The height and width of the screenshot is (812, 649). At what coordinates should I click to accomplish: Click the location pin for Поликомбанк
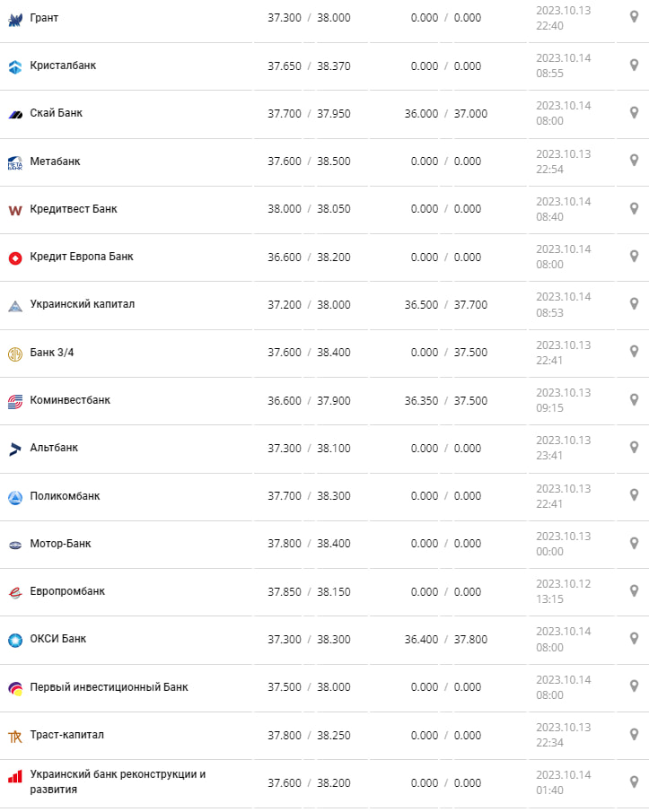[634, 494]
